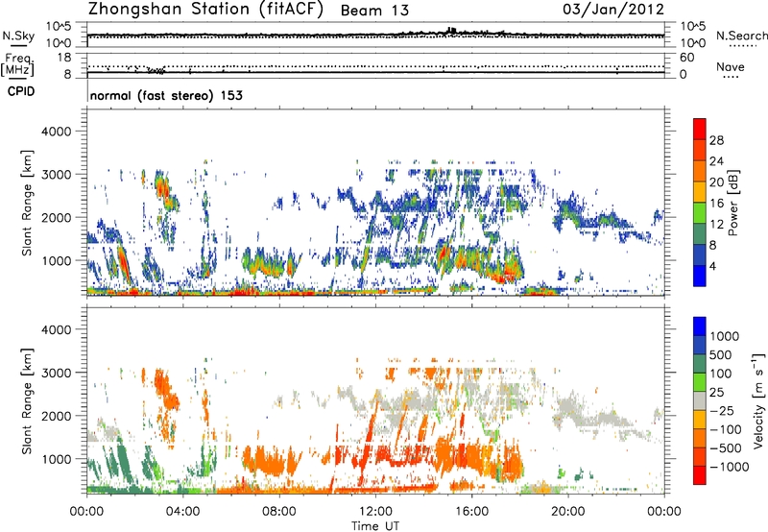The image size is (768, 532).
Task: Click the '1000' slant range tick in velocity panel
Action: coord(56,459)
